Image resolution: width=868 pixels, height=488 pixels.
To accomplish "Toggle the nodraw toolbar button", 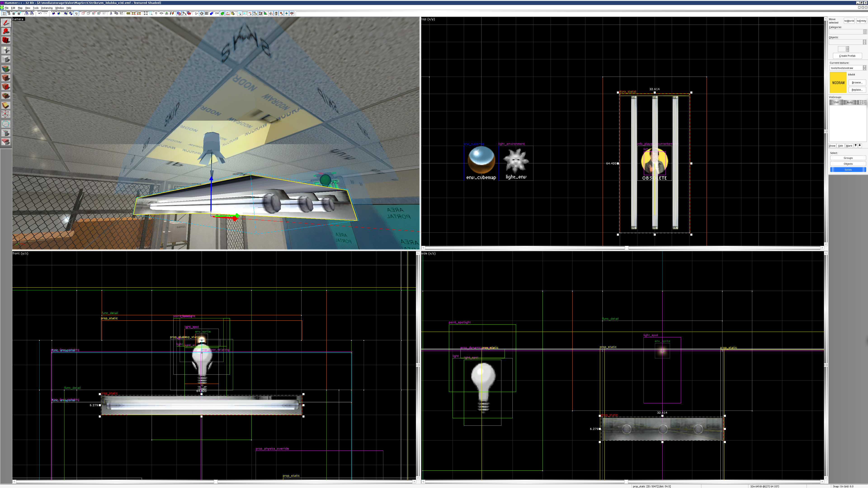I will coord(227,14).
